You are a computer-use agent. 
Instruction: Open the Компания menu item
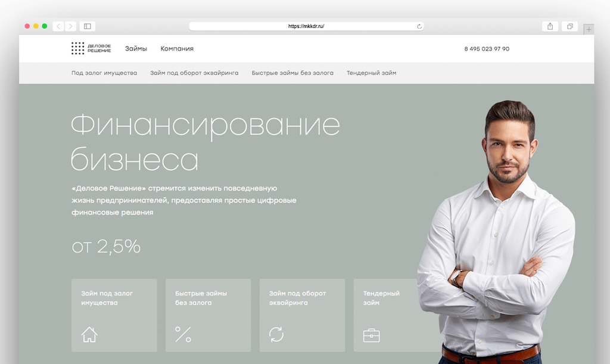pyautogui.click(x=177, y=49)
